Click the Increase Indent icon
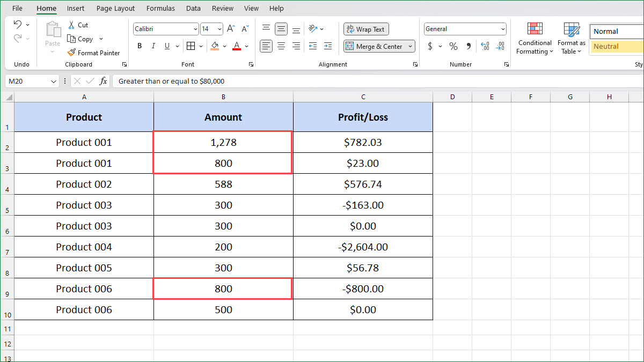This screenshot has height=362, width=644. pos(328,47)
